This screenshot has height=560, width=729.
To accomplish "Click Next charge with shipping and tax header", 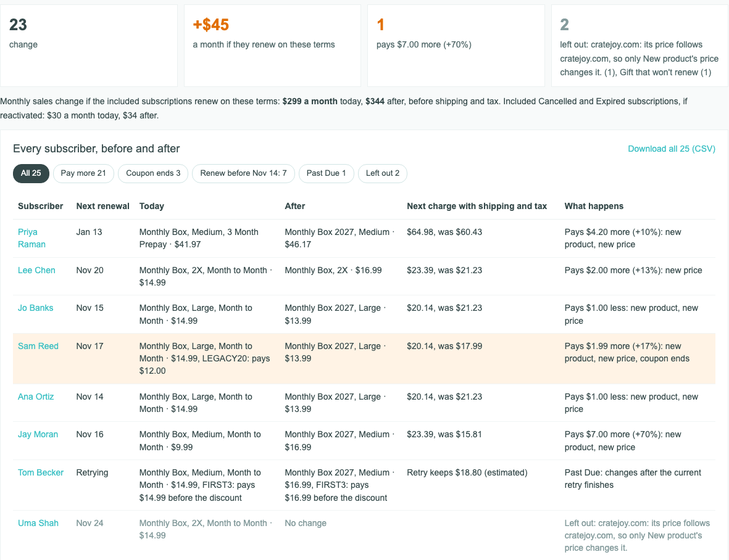I will [x=477, y=206].
